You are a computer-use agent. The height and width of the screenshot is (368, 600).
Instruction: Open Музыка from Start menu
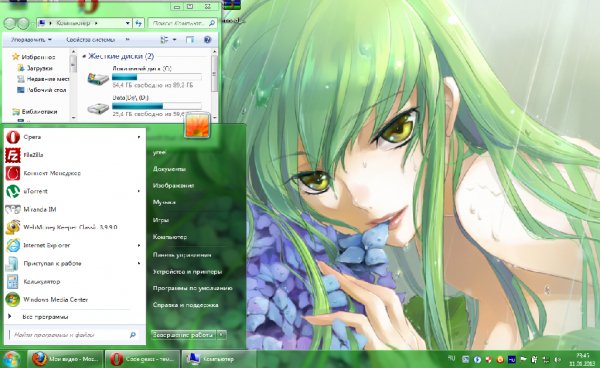pyautogui.click(x=164, y=202)
